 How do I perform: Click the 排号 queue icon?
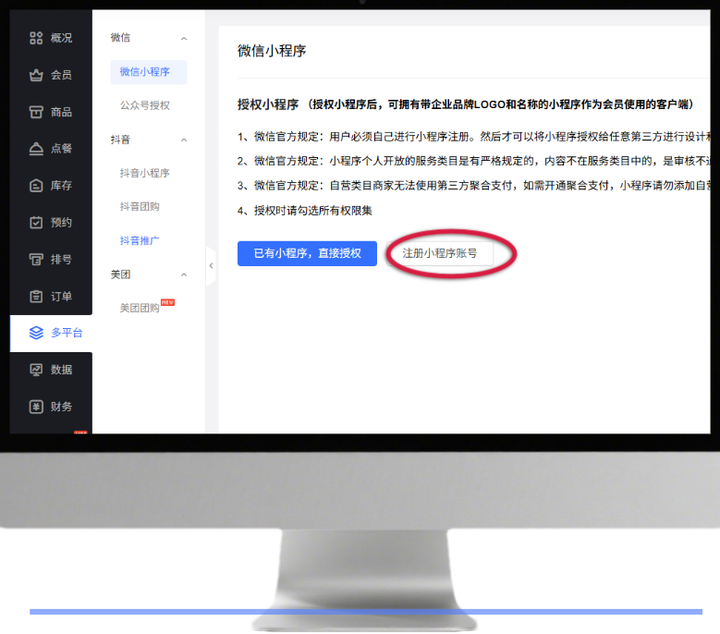[x=36, y=259]
